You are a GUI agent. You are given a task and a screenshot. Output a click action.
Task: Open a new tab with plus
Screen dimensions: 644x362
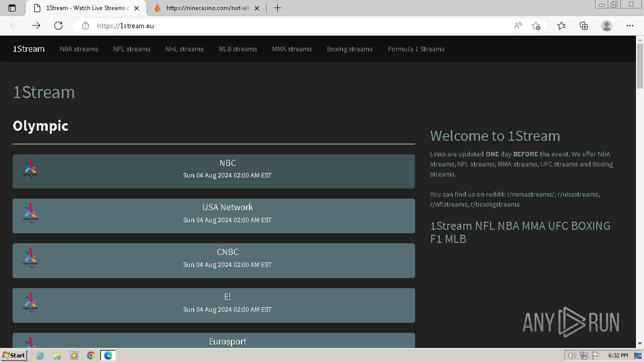[x=277, y=8]
